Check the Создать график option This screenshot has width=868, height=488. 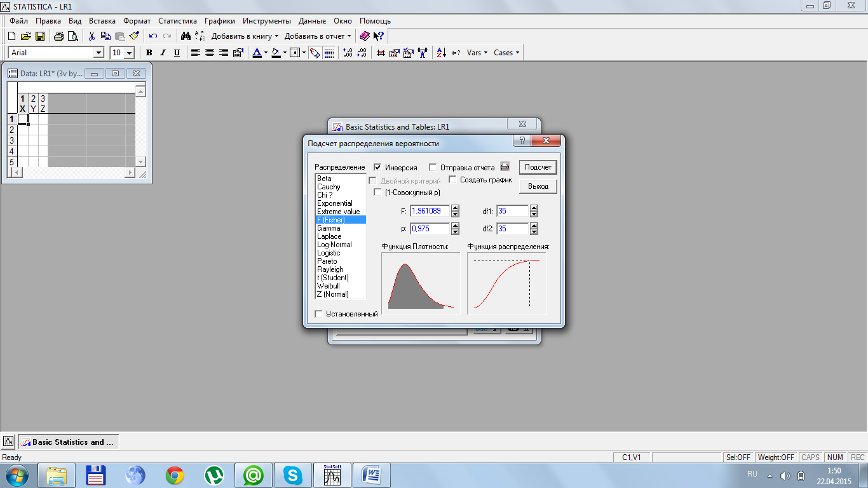click(x=453, y=180)
